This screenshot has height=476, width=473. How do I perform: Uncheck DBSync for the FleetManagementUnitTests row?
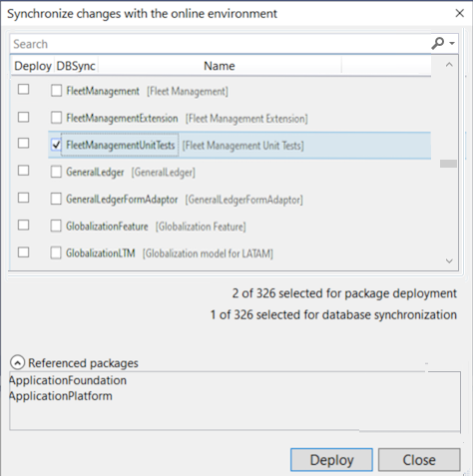(56, 145)
